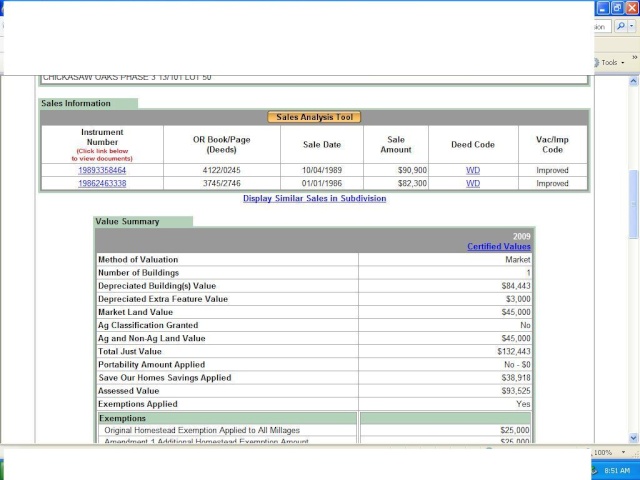This screenshot has width=640, height=480.
Task: Click the scrollbar up arrow
Action: point(633,81)
